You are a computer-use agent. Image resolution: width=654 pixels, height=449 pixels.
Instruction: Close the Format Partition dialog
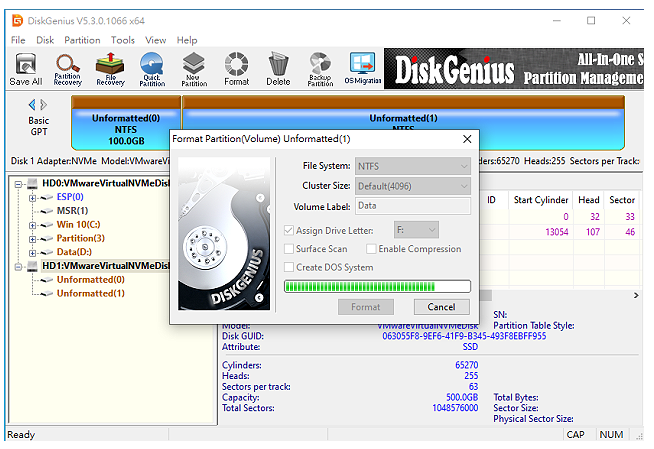coord(467,139)
